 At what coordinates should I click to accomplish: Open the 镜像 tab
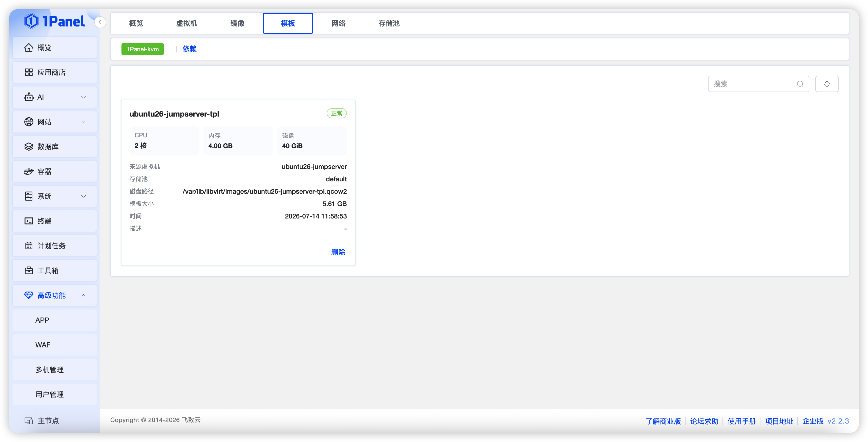click(x=237, y=23)
